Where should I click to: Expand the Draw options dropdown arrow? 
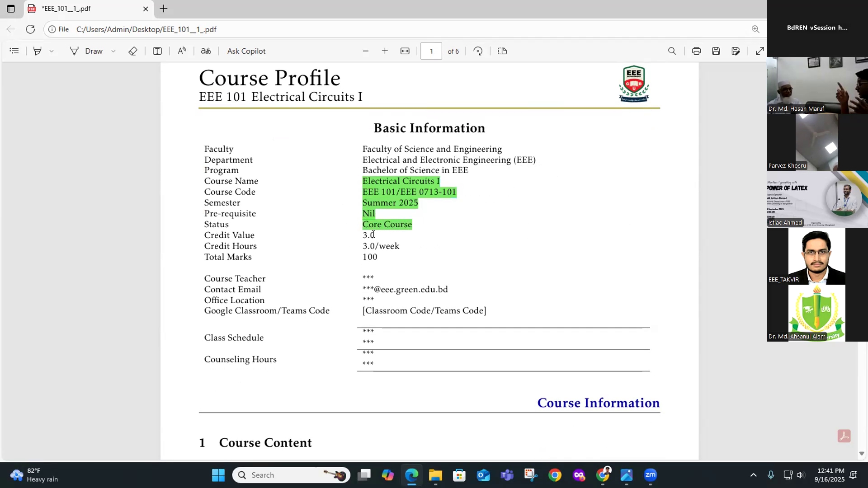point(113,51)
